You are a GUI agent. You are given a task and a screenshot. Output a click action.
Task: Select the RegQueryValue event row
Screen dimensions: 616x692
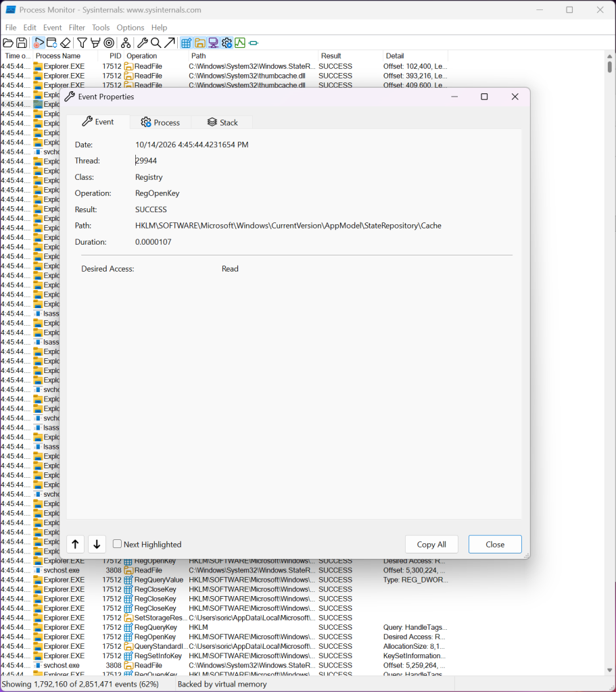(x=224, y=580)
